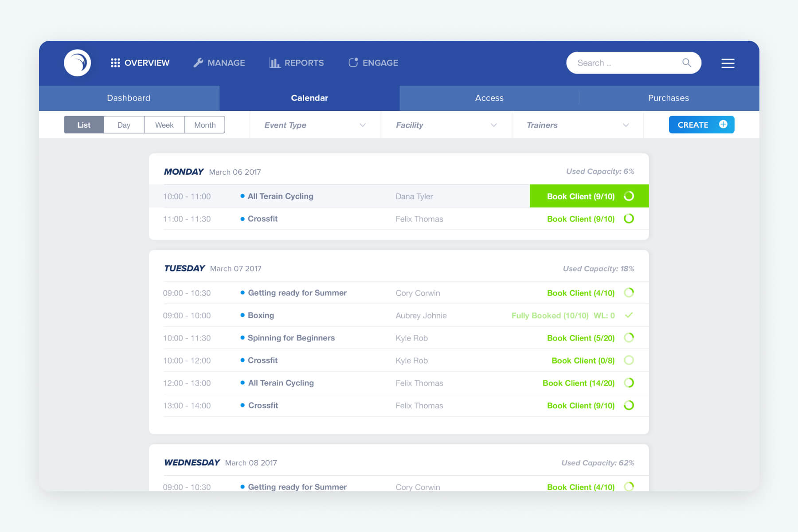Click the Boxing fully booked checkmark

click(629, 315)
